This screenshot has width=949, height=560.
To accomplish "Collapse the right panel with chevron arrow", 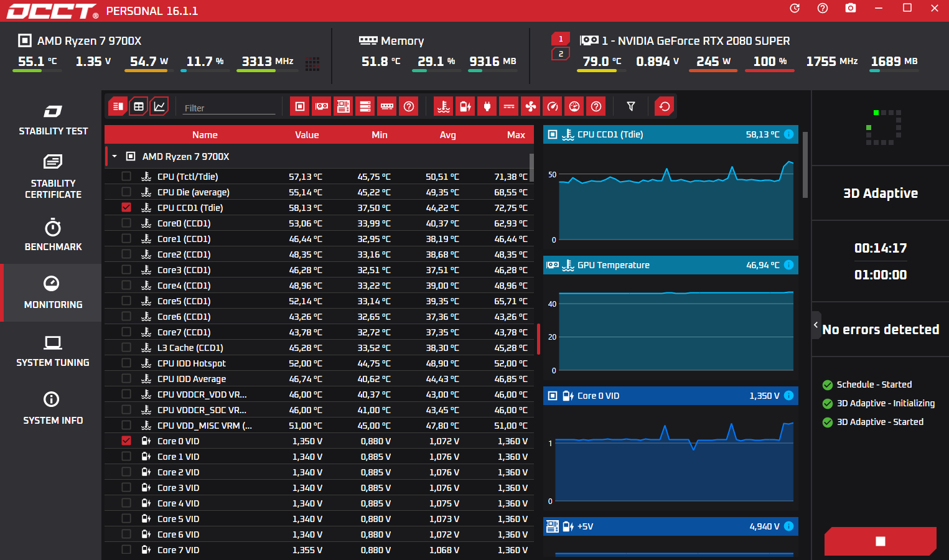I will [x=816, y=325].
